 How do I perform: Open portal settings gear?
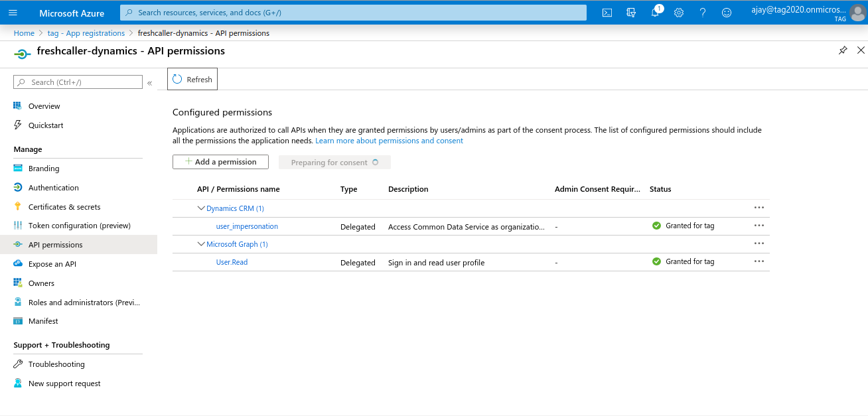tap(679, 13)
